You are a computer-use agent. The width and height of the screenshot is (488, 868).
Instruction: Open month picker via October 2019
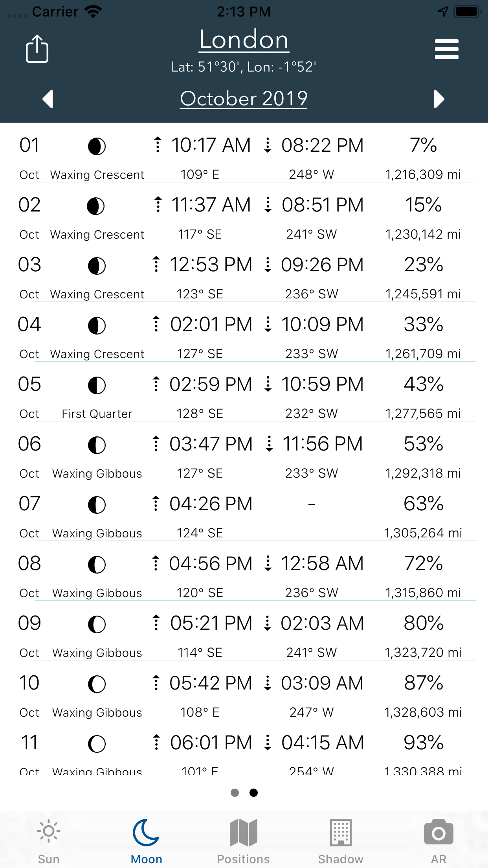244,99
